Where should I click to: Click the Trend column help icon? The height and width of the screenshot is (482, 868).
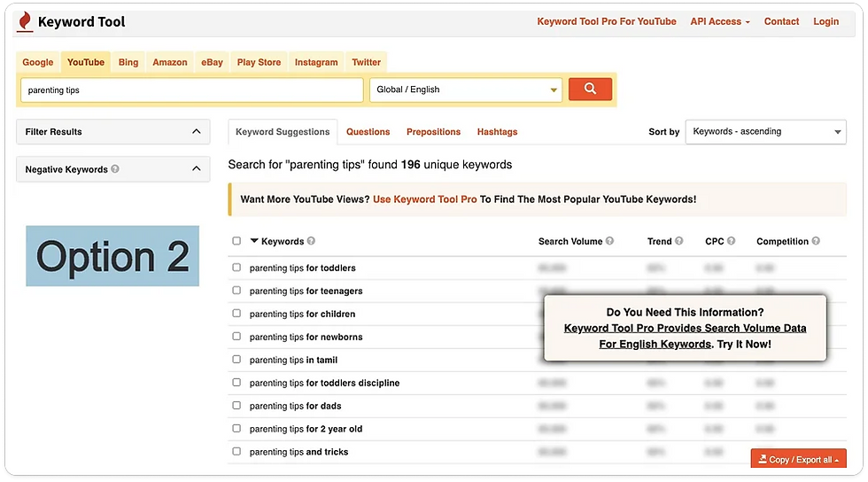point(678,241)
